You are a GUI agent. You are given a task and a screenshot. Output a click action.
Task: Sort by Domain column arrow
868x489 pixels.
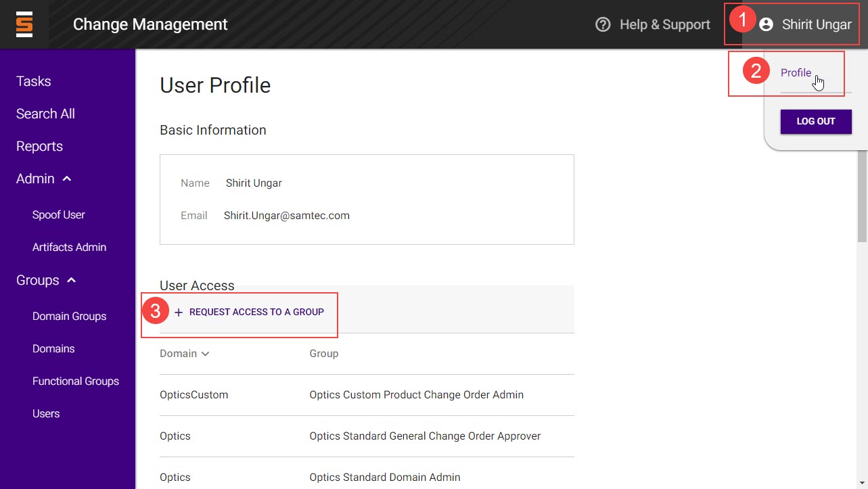(205, 354)
